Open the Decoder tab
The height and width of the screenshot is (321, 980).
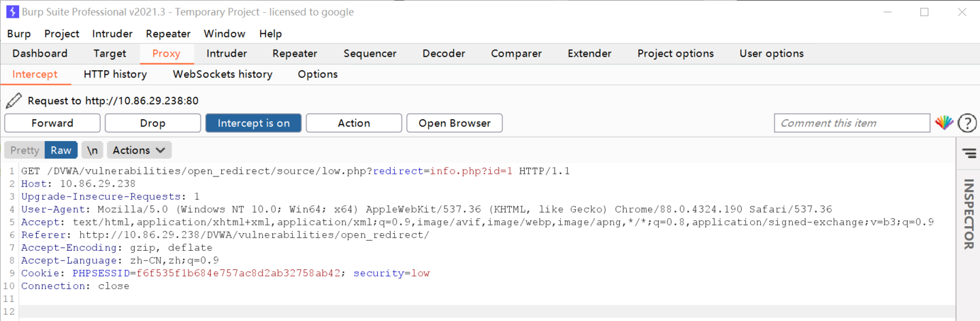pos(444,53)
